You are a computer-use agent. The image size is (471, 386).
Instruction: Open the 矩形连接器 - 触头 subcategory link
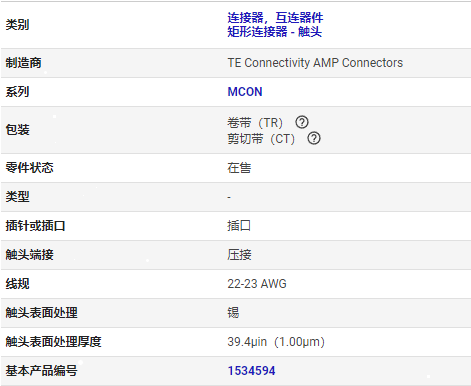pyautogui.click(x=274, y=32)
